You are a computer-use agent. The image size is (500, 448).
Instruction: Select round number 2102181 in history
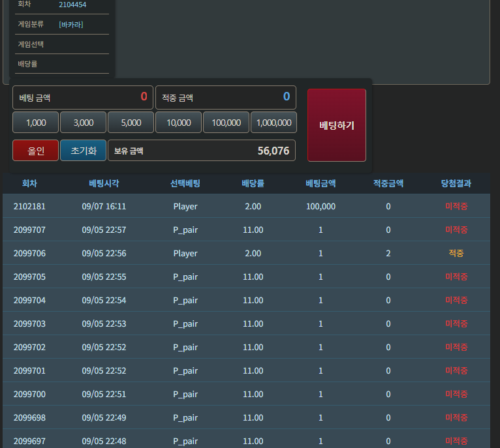point(29,207)
